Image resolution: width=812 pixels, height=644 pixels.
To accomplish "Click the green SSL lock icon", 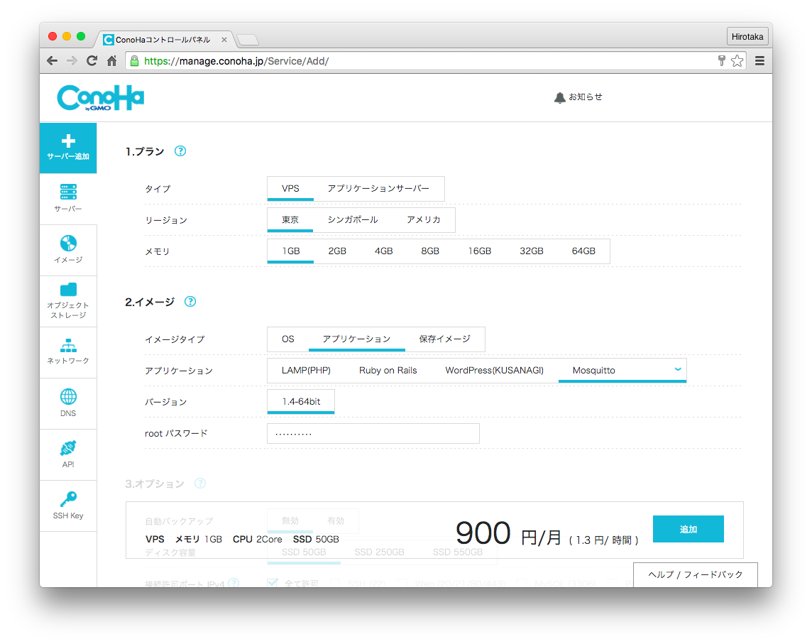I will point(135,61).
